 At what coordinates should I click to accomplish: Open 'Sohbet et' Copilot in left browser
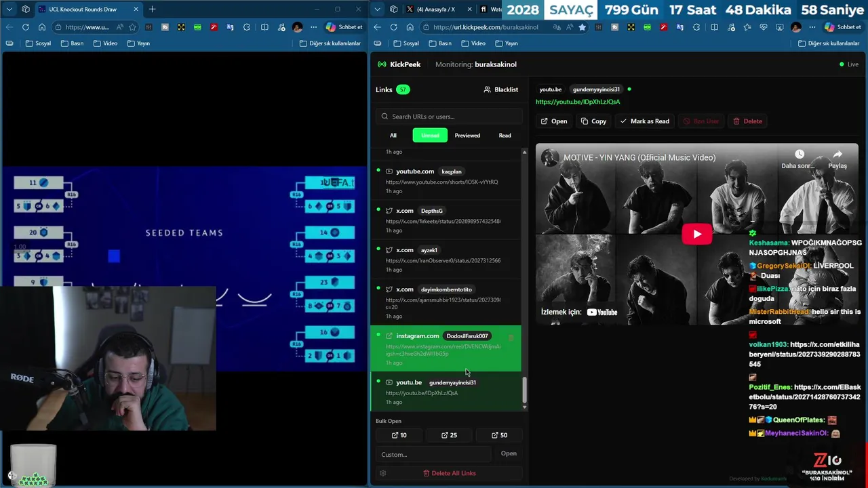[344, 27]
